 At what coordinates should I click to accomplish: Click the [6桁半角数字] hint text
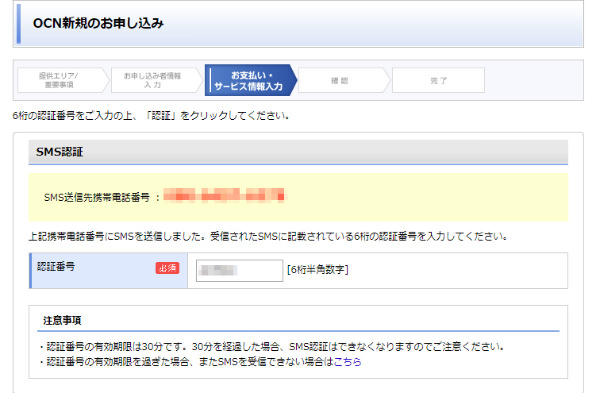tap(318, 270)
